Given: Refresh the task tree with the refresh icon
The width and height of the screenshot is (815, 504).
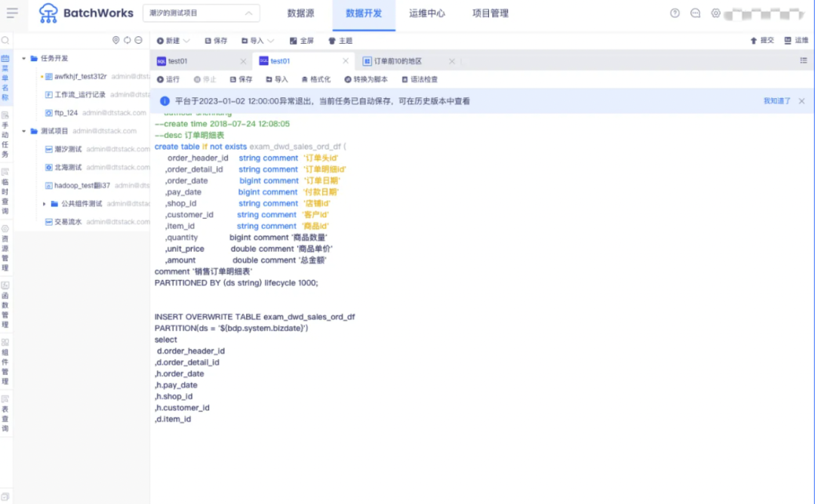Looking at the screenshot, I should [126, 40].
